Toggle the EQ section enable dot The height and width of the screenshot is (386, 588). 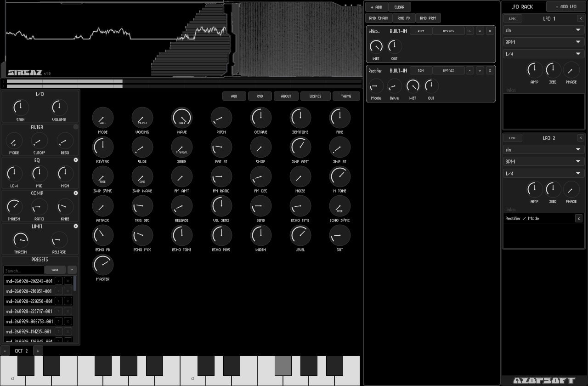tap(76, 160)
